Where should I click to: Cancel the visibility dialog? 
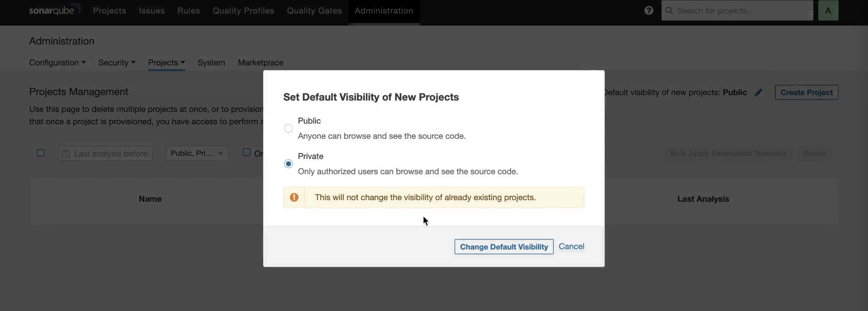click(x=571, y=246)
